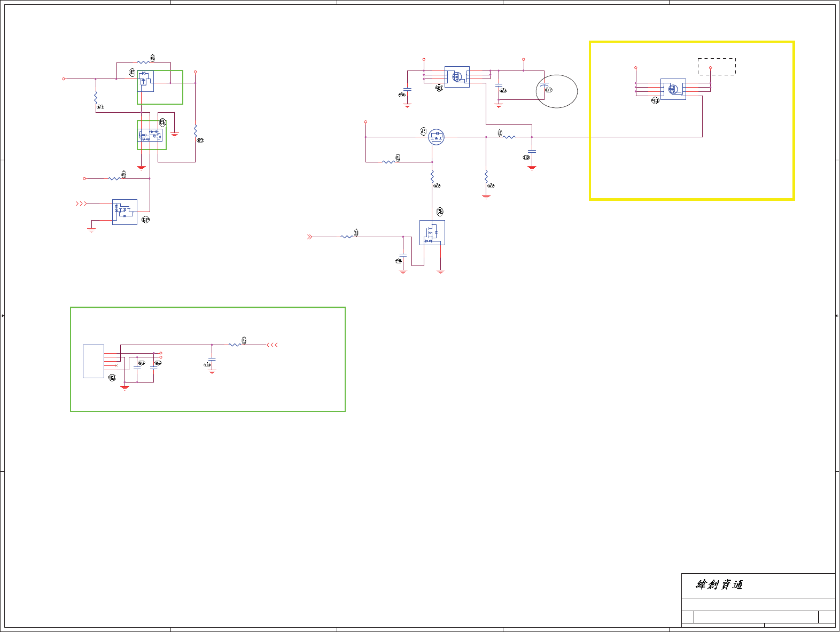Click the vertical resistor directly below the circular MOSFET gate
The width and height of the screenshot is (840, 632).
pyautogui.click(x=432, y=177)
